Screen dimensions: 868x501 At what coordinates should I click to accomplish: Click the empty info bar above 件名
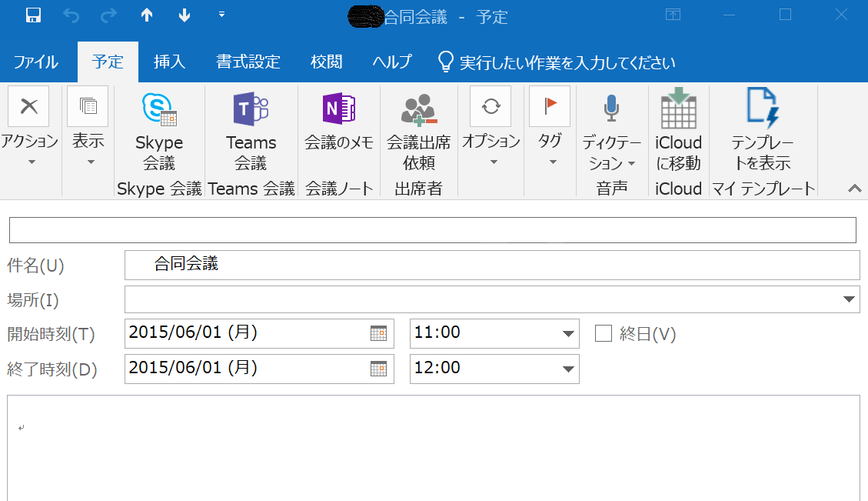click(433, 230)
